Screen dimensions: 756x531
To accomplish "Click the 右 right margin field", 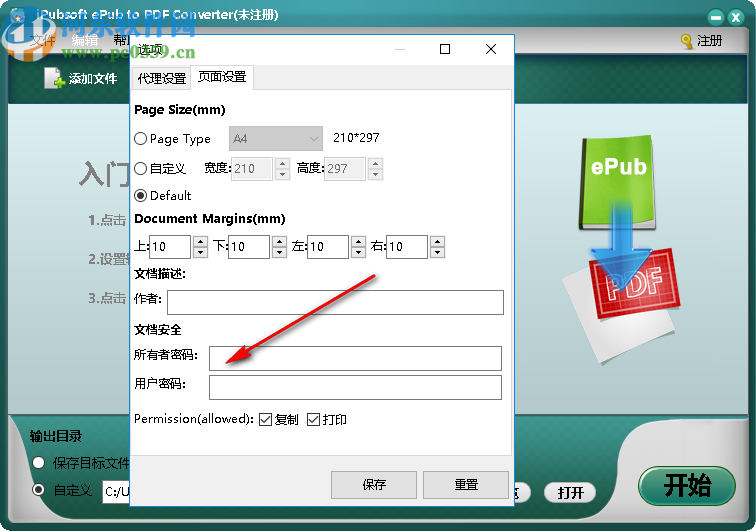I will point(407,247).
